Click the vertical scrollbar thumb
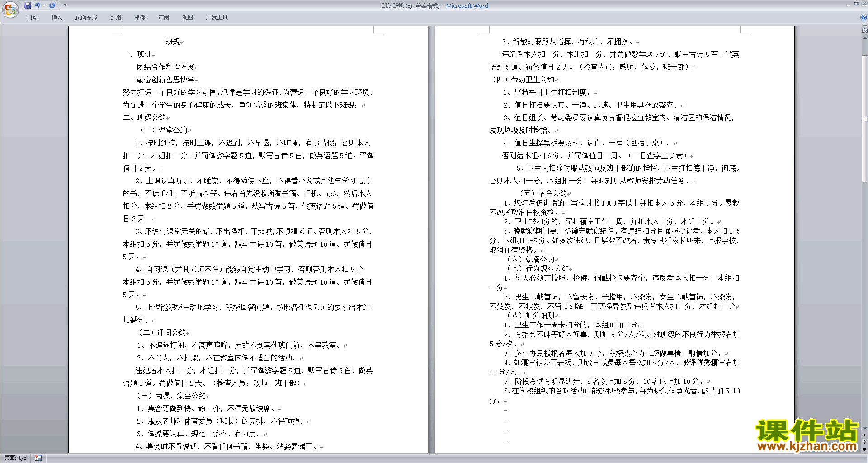This screenshot has height=463, width=868. (x=865, y=118)
